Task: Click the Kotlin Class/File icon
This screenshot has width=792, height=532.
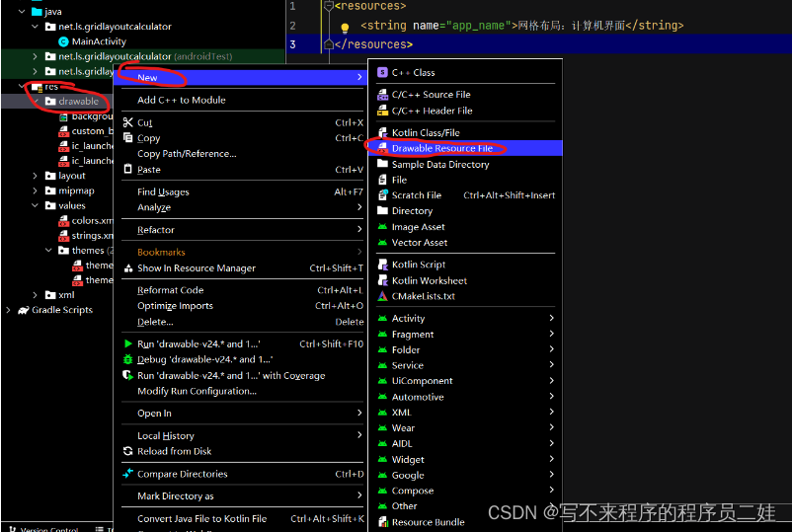Action: point(382,132)
